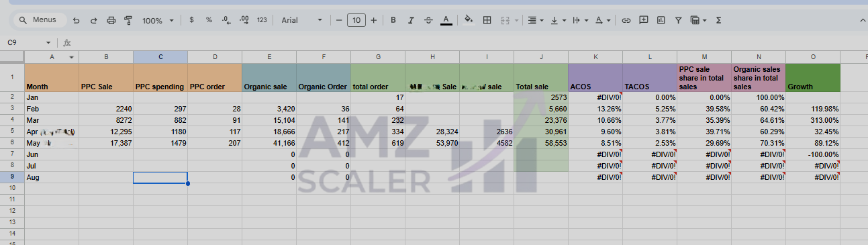Toggle Bold formatting
Screen dimensions: 868x245
click(393, 20)
